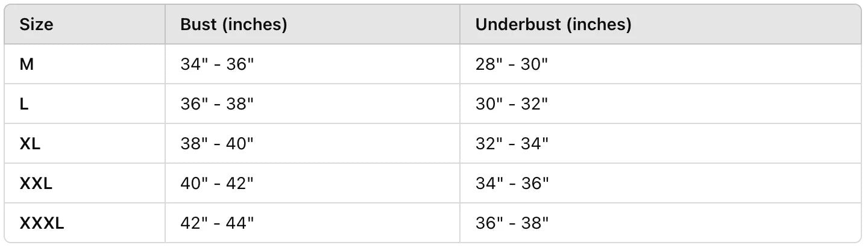Click the underbust value 32" - 34"
Image resolution: width=868 pixels, height=248 pixels.
(512, 144)
